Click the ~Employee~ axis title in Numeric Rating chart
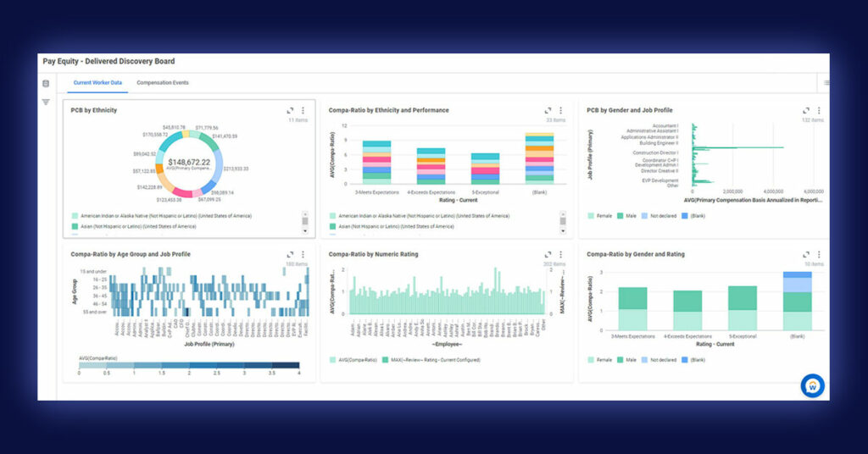The width and height of the screenshot is (868, 454). click(x=448, y=345)
